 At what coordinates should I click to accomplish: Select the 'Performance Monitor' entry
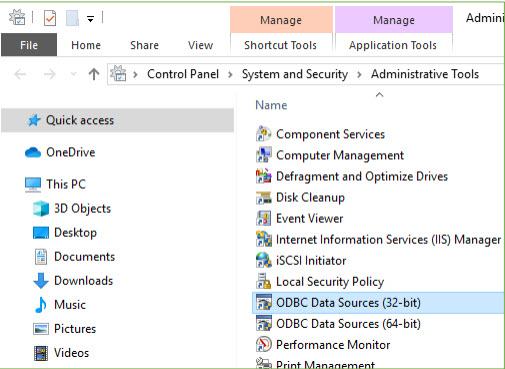[x=333, y=345]
